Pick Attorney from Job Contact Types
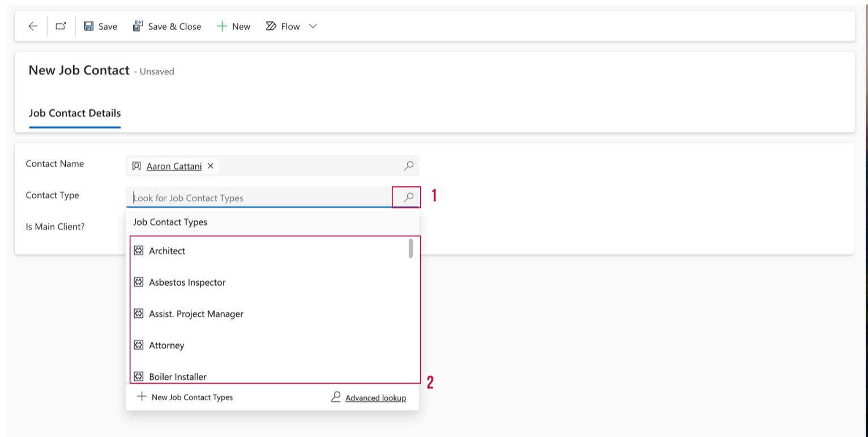This screenshot has width=868, height=437. click(166, 345)
